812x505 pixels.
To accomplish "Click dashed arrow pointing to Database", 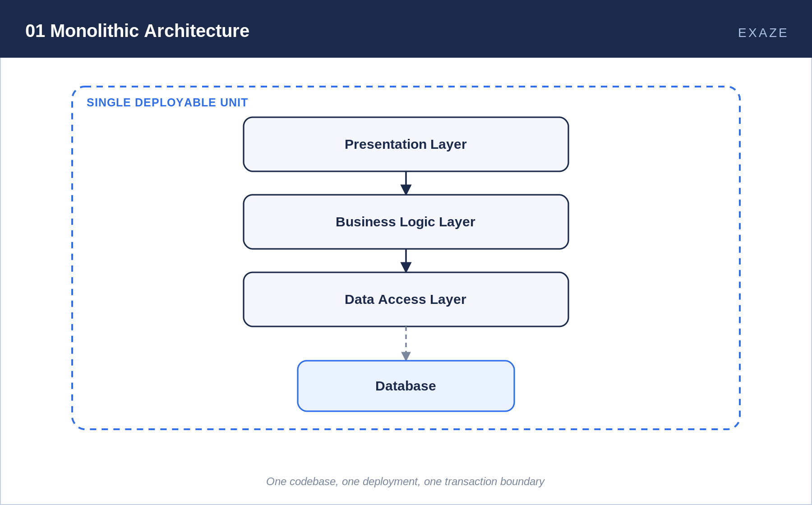I will (406, 344).
